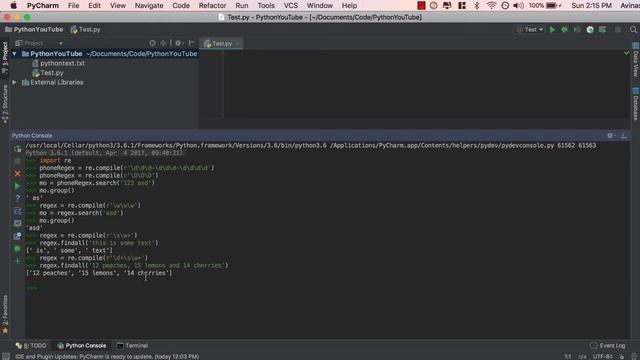Hide the Project tool window
This screenshot has width=640, height=360.
coord(191,43)
